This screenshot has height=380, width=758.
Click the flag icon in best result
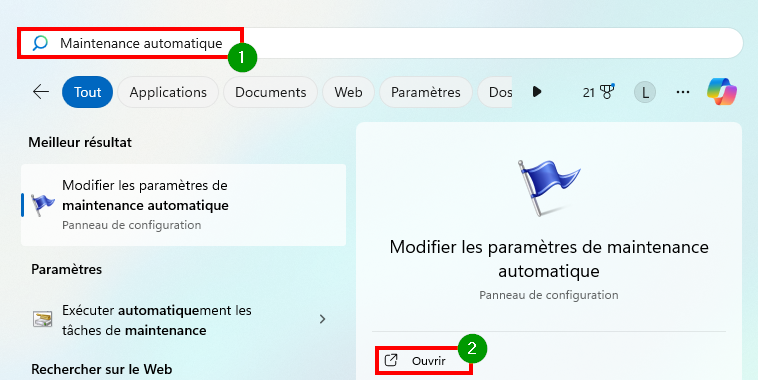[43, 205]
